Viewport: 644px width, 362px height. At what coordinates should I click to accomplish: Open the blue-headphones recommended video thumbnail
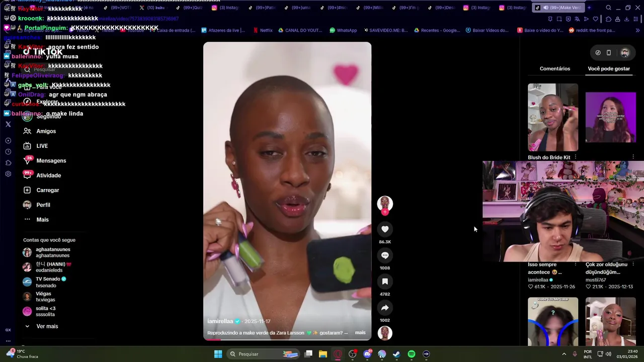[553, 322]
